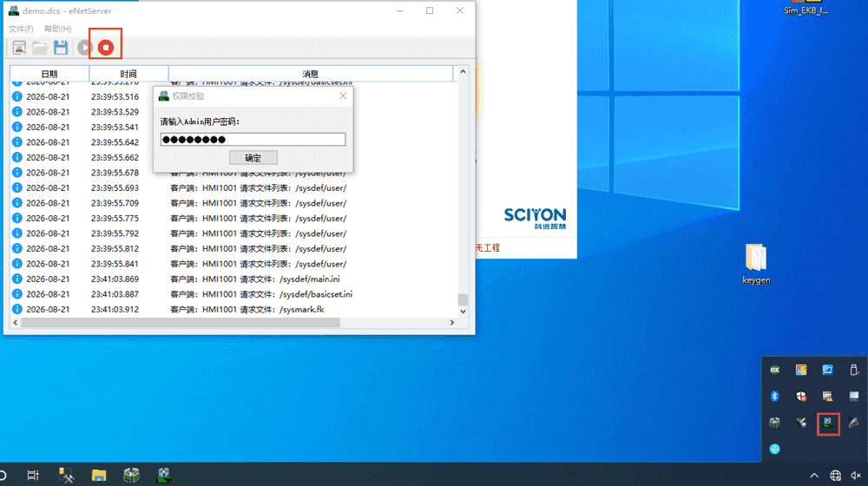
Task: Click log list vertical scrollbar up arrow
Action: [x=463, y=72]
